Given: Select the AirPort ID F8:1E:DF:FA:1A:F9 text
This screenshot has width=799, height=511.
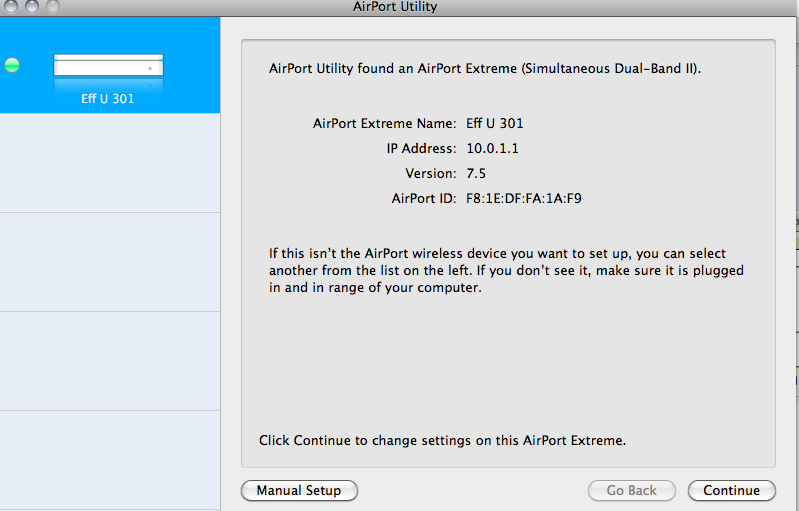Looking at the screenshot, I should coord(524,198).
